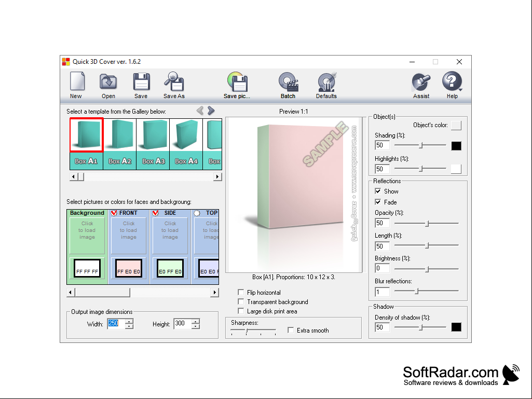This screenshot has width=532, height=399.
Task: Click the Save floppy disk icon
Action: click(x=141, y=82)
